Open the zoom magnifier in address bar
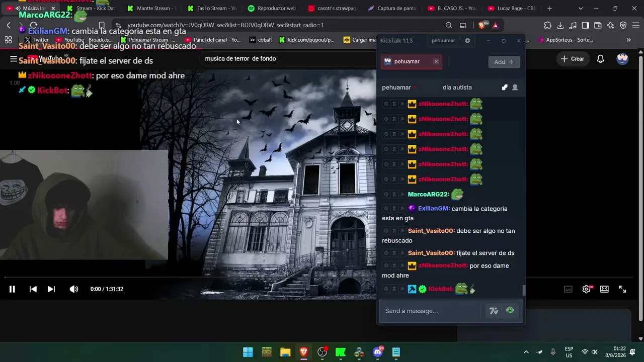This screenshot has width=644, height=362. point(449,25)
